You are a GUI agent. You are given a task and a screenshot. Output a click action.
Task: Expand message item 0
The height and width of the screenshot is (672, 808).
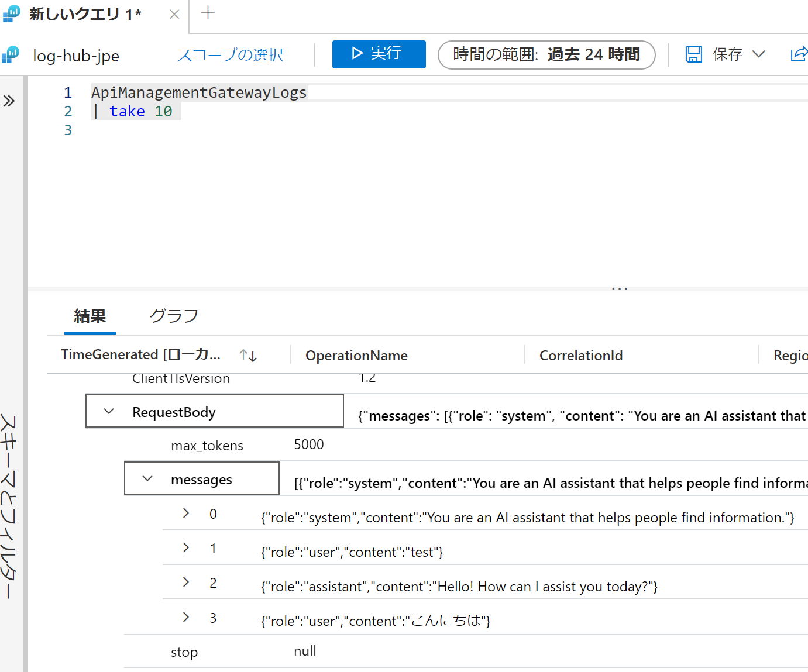click(186, 513)
